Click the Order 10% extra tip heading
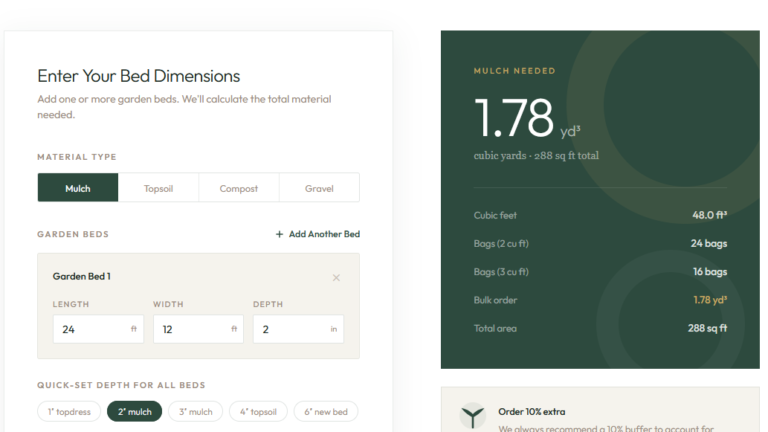768x432 pixels. 531,411
